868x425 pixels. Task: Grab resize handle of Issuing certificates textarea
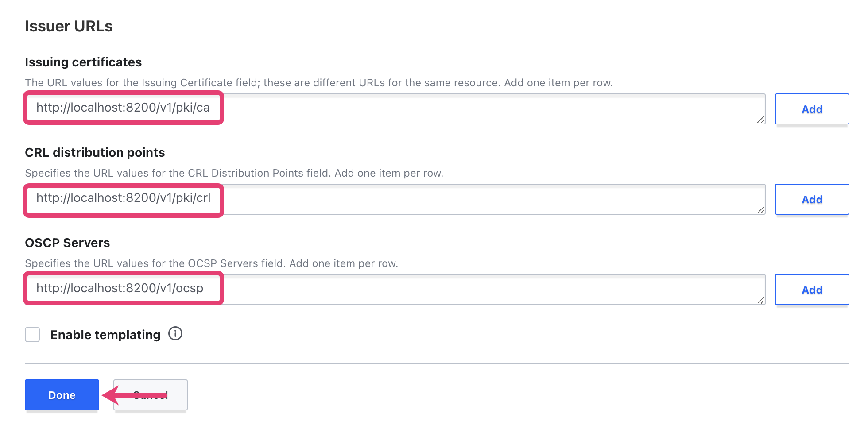coord(760,120)
